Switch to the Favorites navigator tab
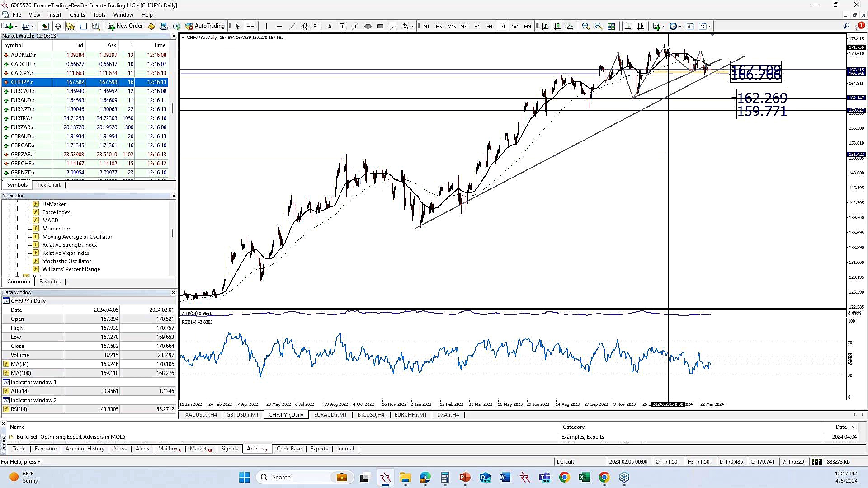This screenshot has width=868, height=488. coord(50,282)
